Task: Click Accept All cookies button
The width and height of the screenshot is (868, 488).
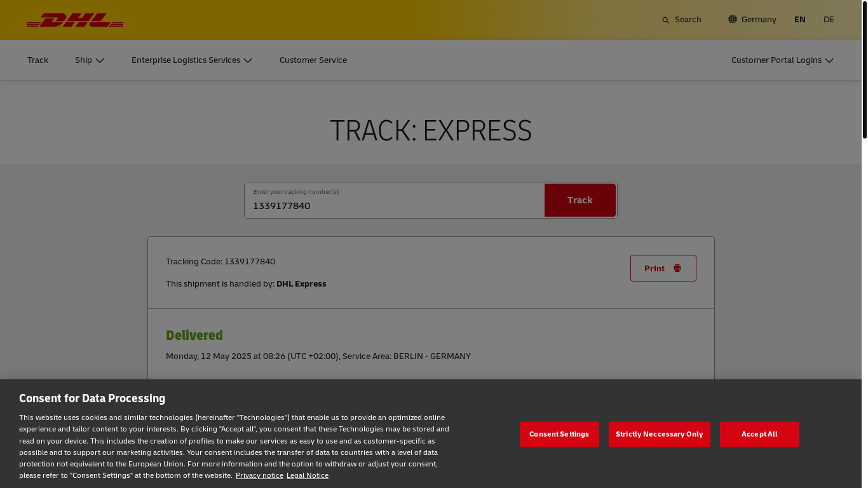Action: 759,434
